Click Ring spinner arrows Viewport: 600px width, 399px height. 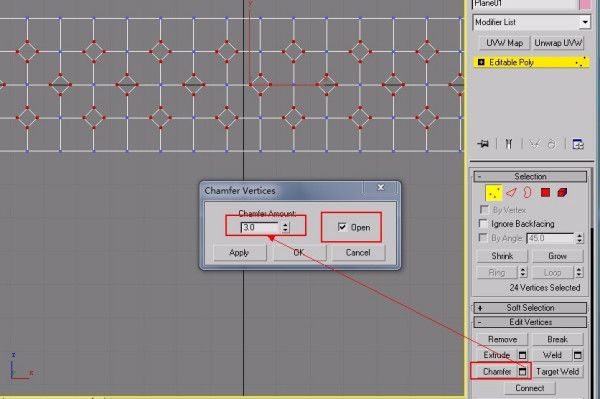523,272
